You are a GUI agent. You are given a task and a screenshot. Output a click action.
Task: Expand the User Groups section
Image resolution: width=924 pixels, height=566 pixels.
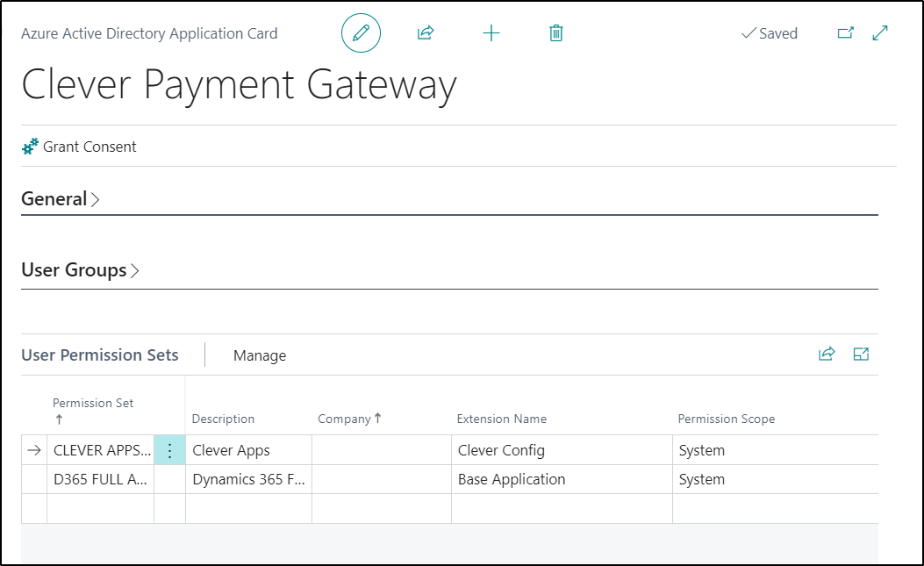[x=80, y=270]
